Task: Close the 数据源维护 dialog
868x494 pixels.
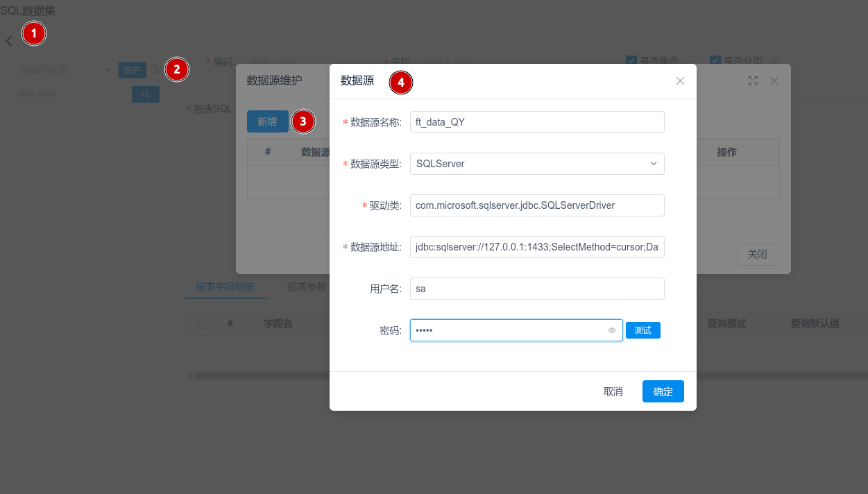Action: tap(774, 81)
